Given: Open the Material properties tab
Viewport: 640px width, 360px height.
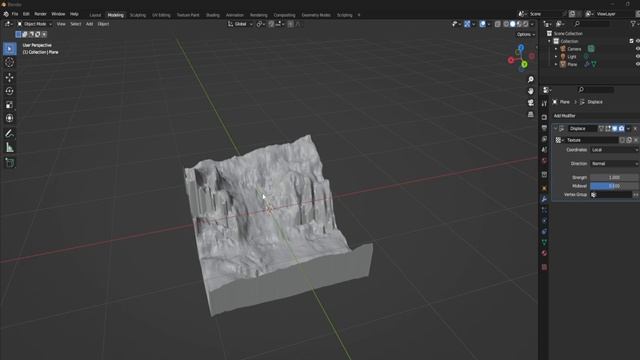Looking at the screenshot, I should coord(544,253).
